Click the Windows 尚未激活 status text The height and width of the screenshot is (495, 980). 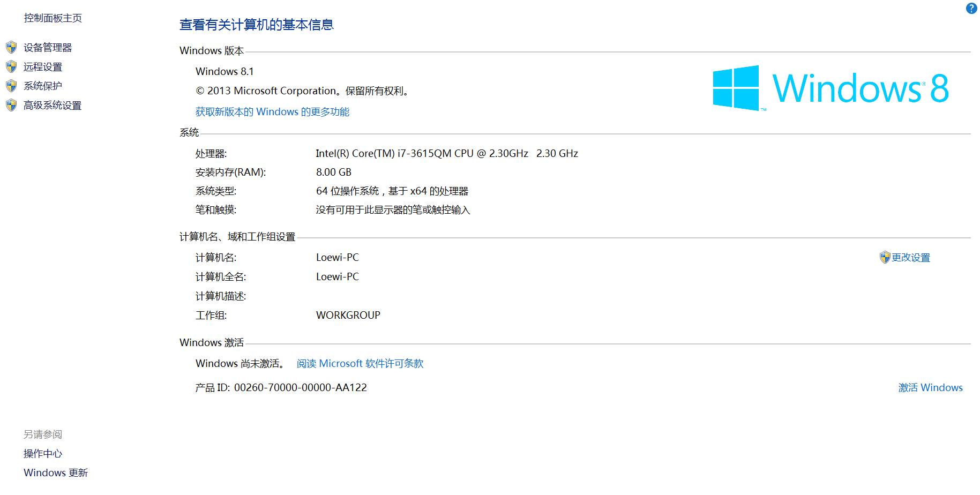click(x=240, y=363)
